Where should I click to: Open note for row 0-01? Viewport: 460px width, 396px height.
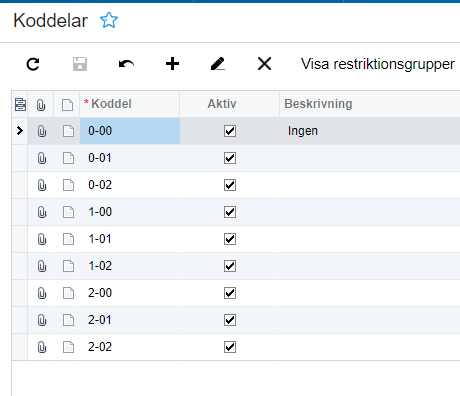[68, 158]
